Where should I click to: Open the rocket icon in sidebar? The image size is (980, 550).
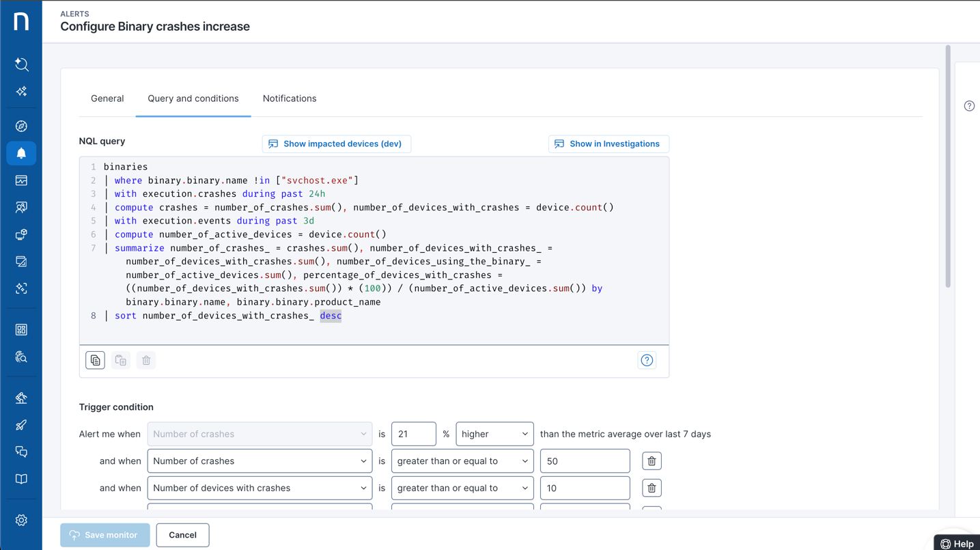pos(21,425)
